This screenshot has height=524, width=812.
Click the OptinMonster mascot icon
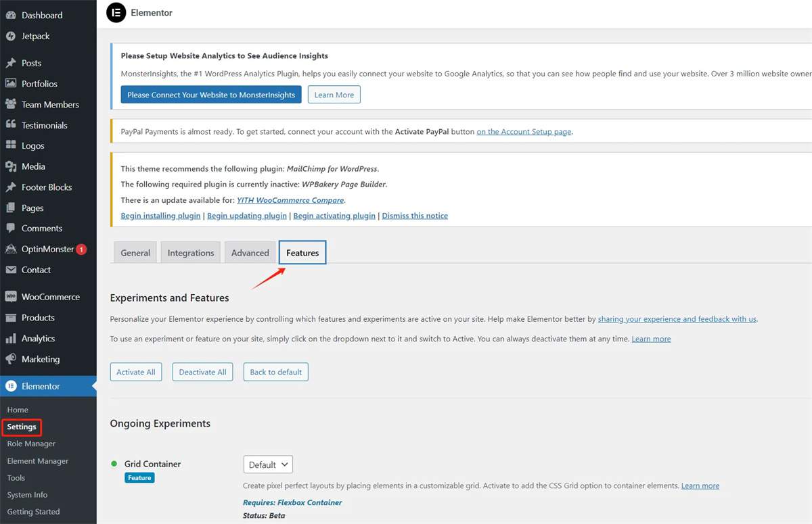[x=11, y=249]
